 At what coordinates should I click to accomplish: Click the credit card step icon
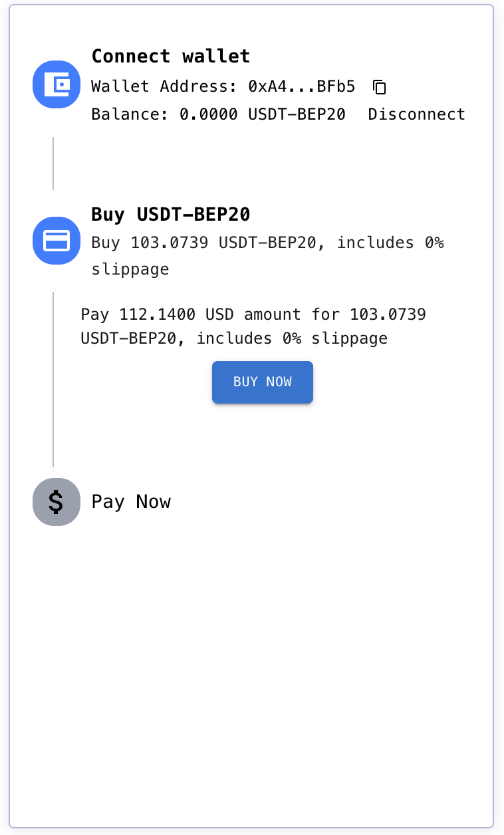pyautogui.click(x=57, y=241)
